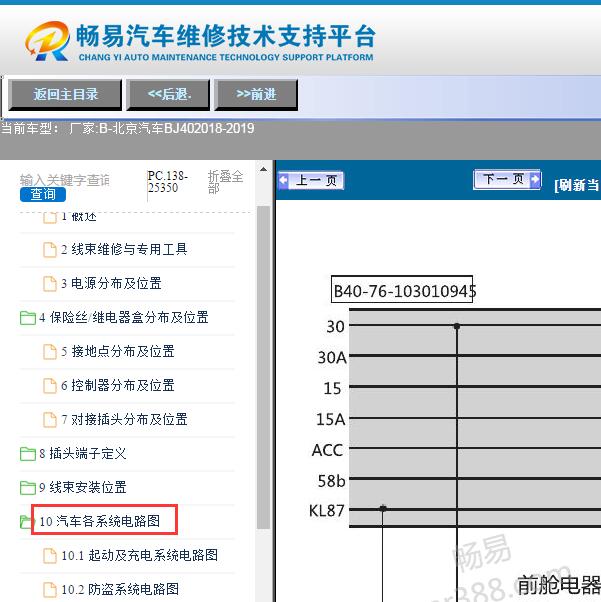
Task: Click the folder icon beside 4 保险丝
Action: click(x=28, y=318)
